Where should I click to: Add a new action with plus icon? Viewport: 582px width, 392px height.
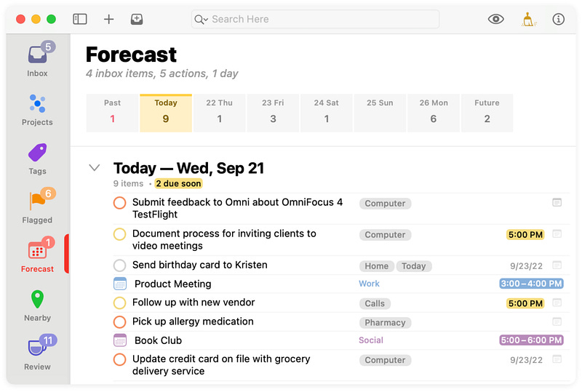pos(108,19)
